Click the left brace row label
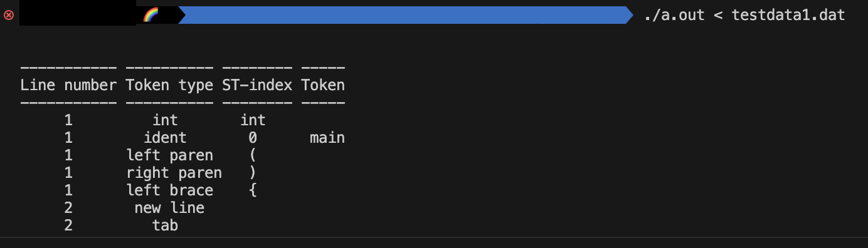The image size is (868, 248). (x=169, y=190)
